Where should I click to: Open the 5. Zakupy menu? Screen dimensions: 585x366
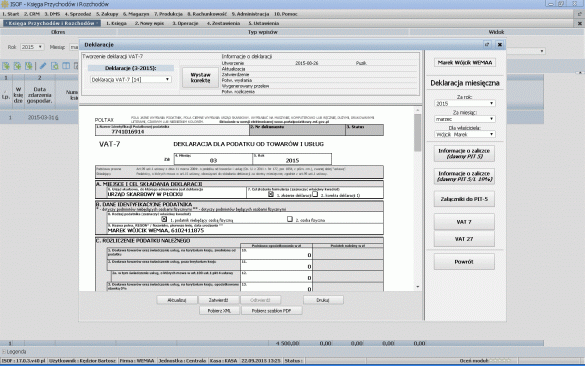click(107, 14)
